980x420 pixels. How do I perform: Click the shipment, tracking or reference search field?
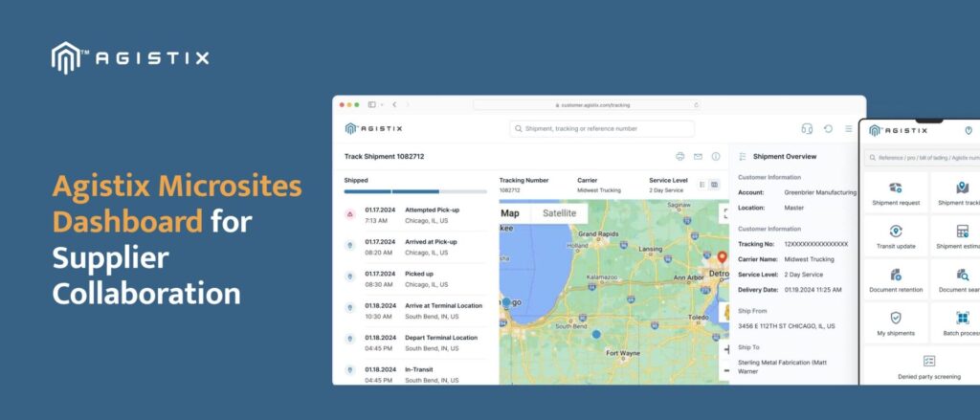602,129
